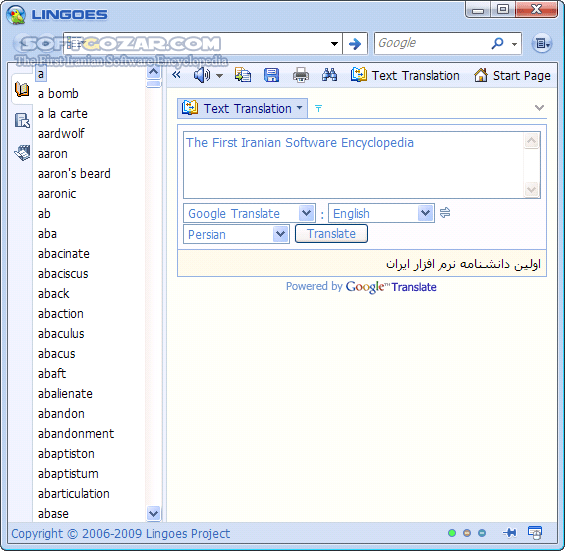
Task: Click the Google Translate powered-by link
Action: 391,287
